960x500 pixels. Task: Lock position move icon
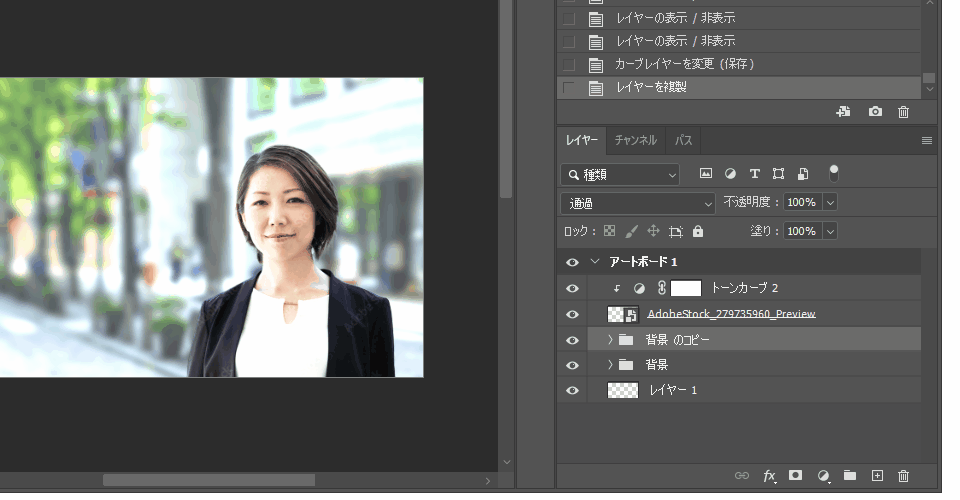pos(653,231)
